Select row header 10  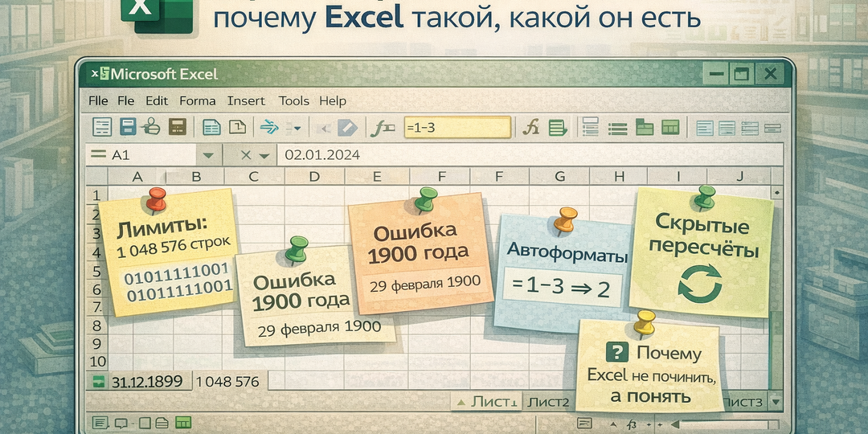(x=97, y=362)
